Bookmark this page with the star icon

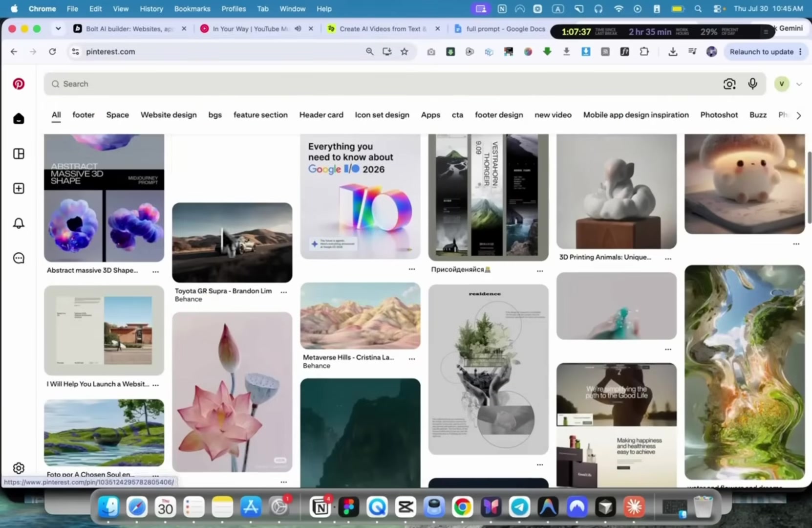click(405, 51)
